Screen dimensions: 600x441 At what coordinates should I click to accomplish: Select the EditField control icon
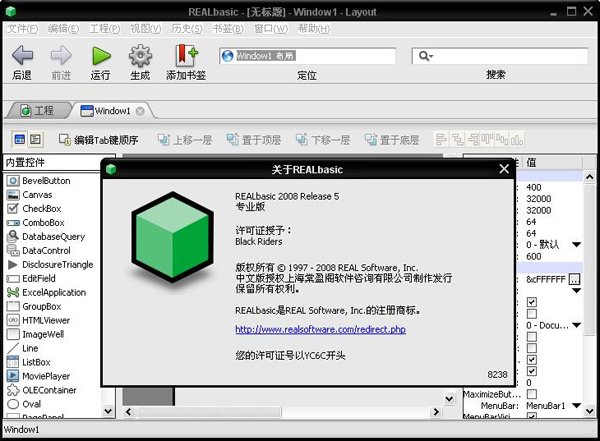click(13, 279)
